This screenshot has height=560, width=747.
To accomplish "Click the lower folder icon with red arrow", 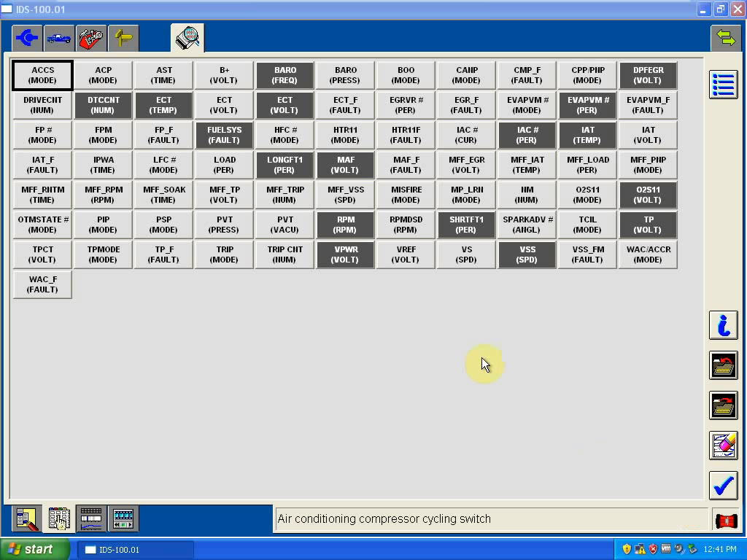I will point(723,405).
